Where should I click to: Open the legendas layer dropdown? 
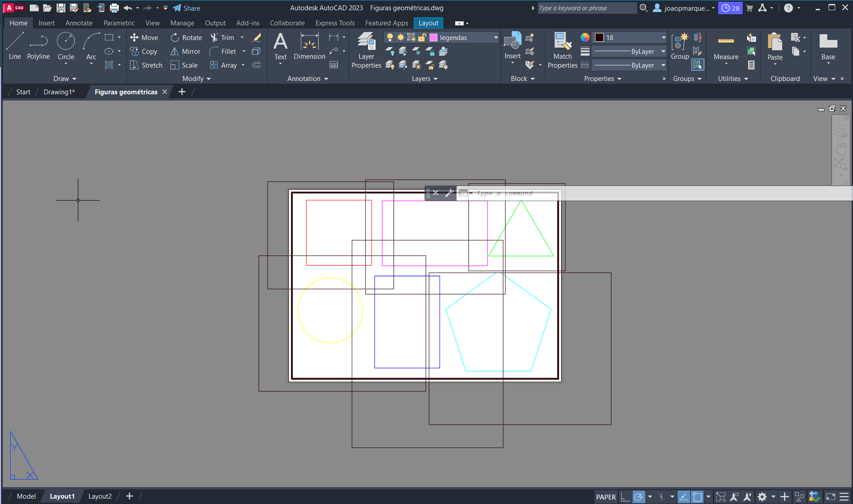[x=496, y=38]
